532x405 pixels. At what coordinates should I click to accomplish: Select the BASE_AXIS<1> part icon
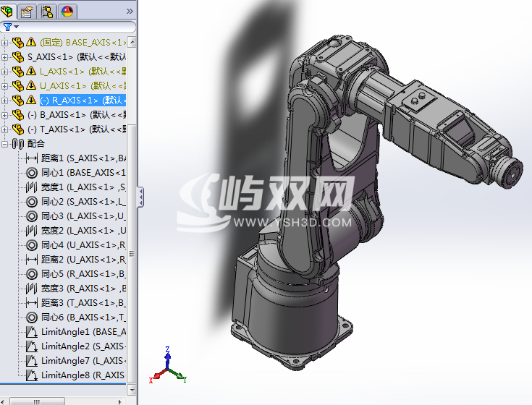(x=18, y=43)
